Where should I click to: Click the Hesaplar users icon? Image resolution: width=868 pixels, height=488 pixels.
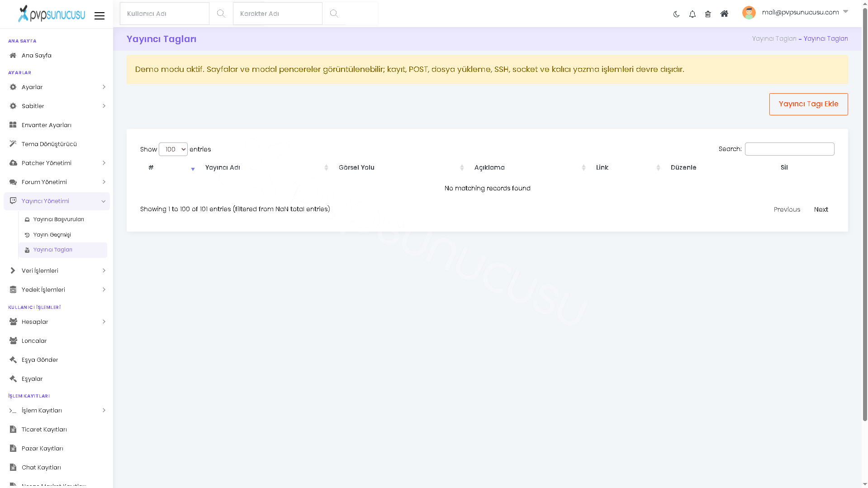pyautogui.click(x=13, y=322)
